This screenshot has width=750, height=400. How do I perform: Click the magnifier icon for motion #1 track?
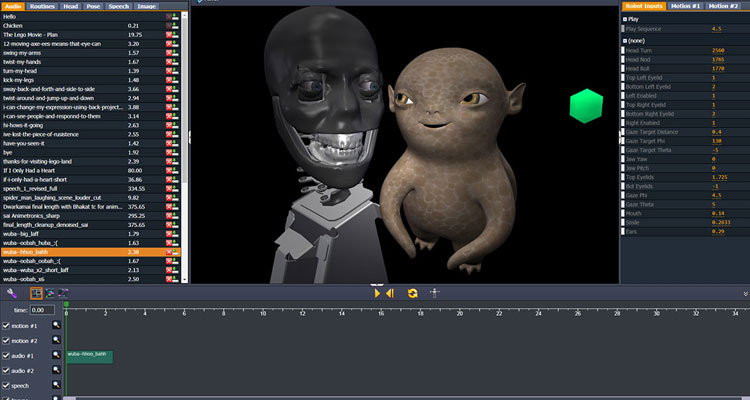[57, 326]
